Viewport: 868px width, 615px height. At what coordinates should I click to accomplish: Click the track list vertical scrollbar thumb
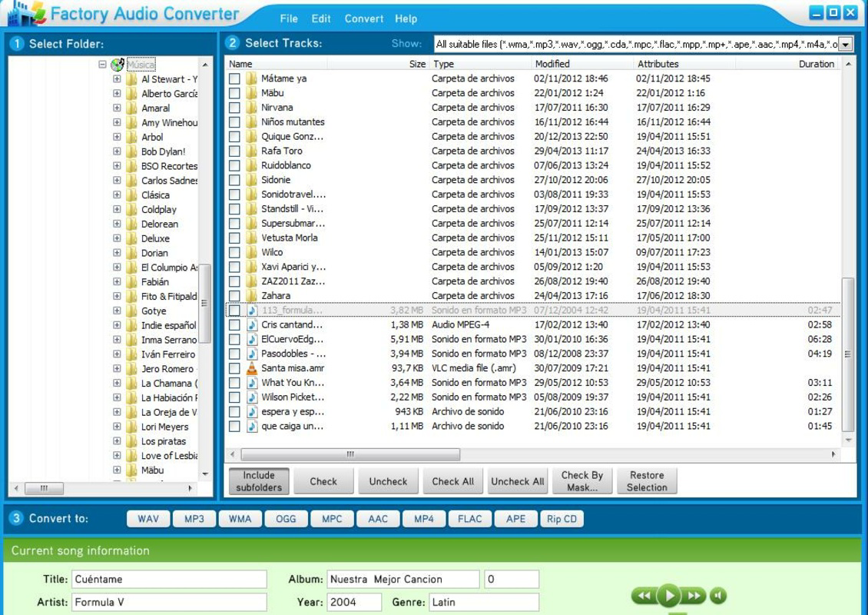(x=847, y=354)
